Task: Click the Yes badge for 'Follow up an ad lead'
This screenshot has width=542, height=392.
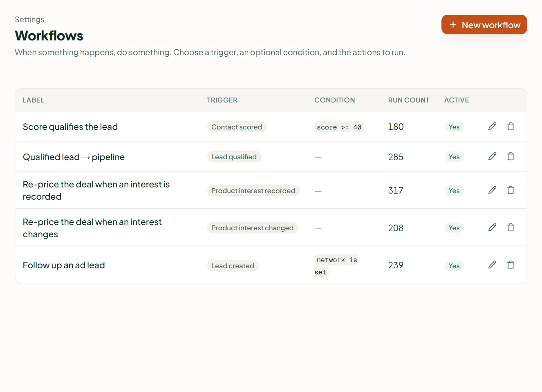Action: click(x=454, y=266)
